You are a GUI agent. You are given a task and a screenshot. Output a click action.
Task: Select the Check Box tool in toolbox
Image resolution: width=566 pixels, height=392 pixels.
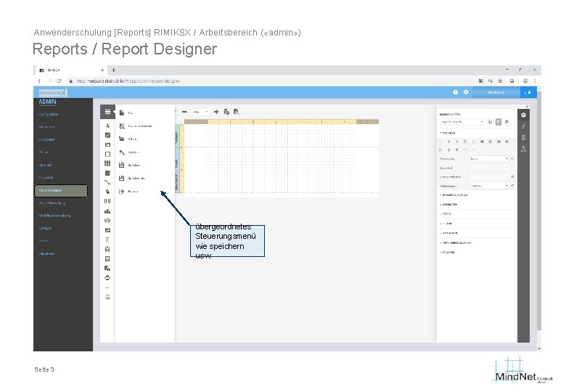[x=107, y=135]
